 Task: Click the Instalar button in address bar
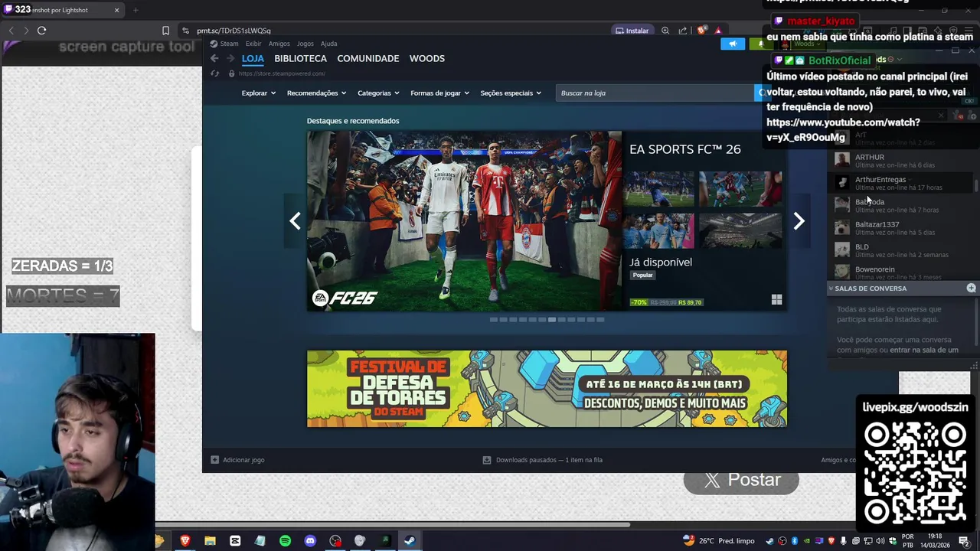[632, 31]
